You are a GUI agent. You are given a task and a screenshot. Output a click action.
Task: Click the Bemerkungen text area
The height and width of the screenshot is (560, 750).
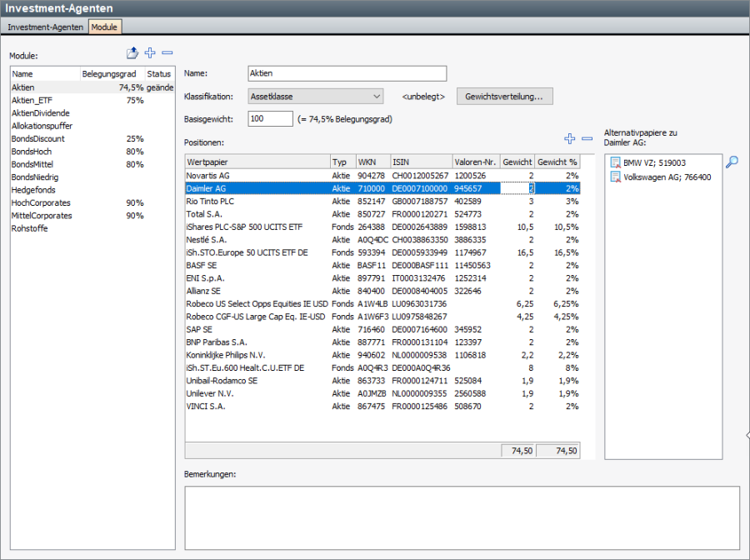tap(462, 518)
